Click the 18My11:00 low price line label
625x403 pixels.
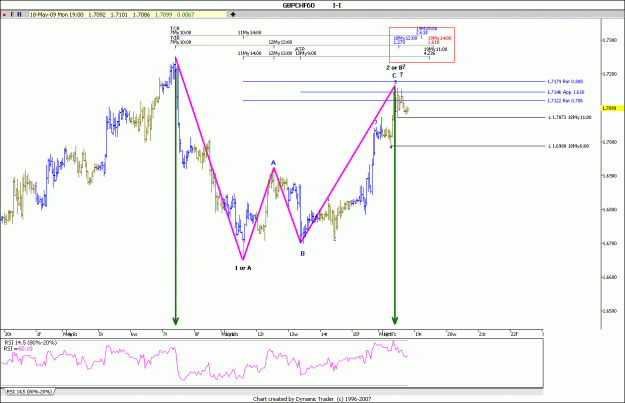click(x=570, y=118)
